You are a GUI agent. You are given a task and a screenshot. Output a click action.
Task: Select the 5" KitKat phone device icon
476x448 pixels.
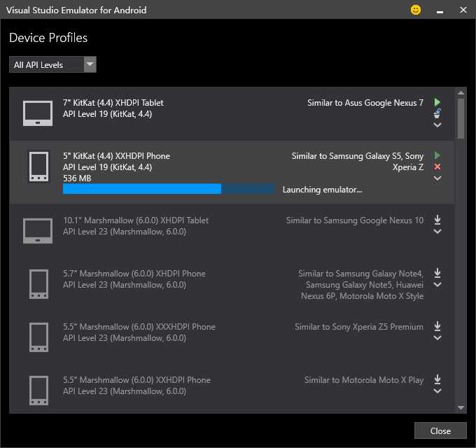pos(38,167)
